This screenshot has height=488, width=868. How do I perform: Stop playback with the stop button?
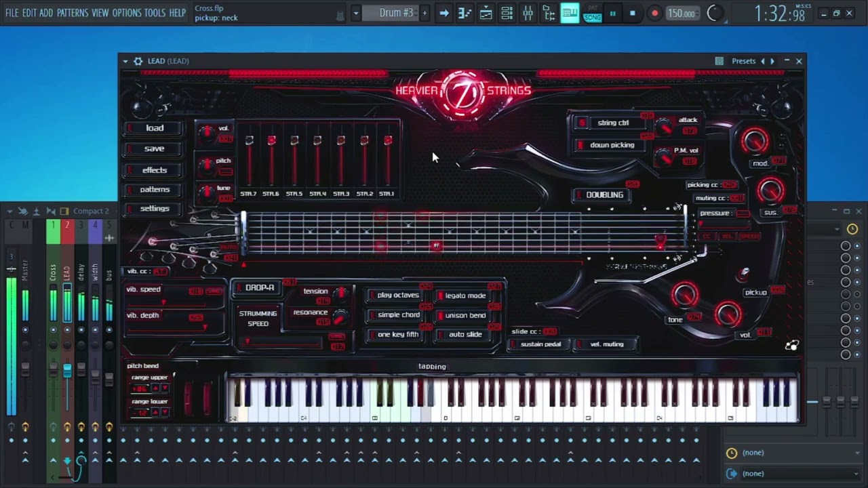[x=633, y=14]
